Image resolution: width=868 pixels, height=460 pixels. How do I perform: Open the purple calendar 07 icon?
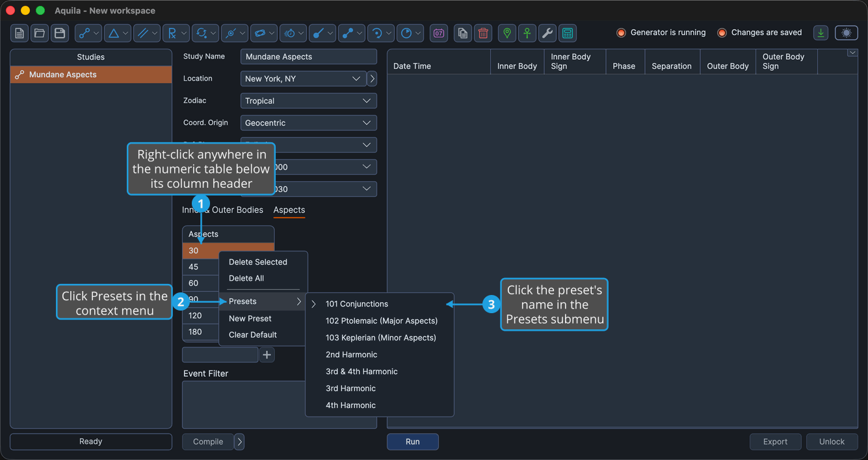click(x=439, y=33)
